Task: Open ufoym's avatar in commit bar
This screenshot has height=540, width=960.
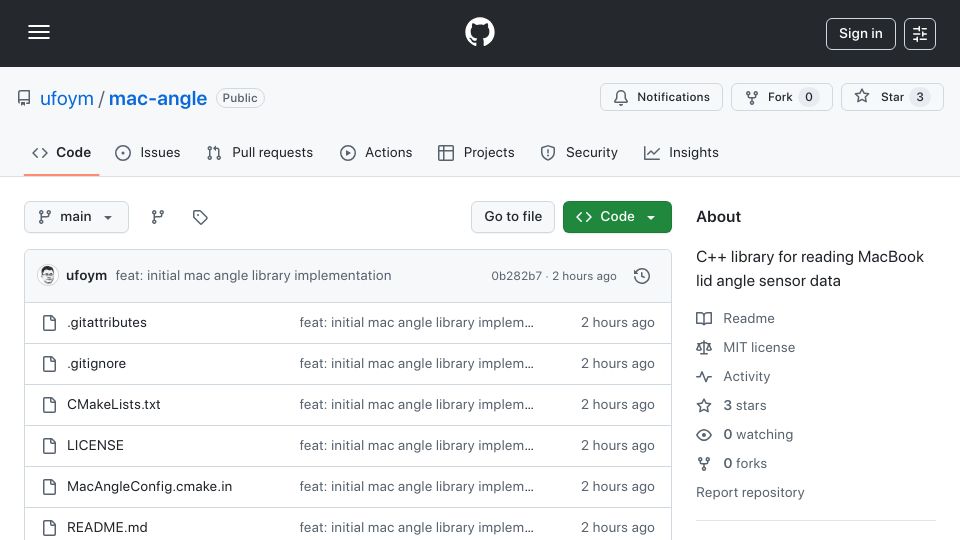Action: pyautogui.click(x=48, y=276)
